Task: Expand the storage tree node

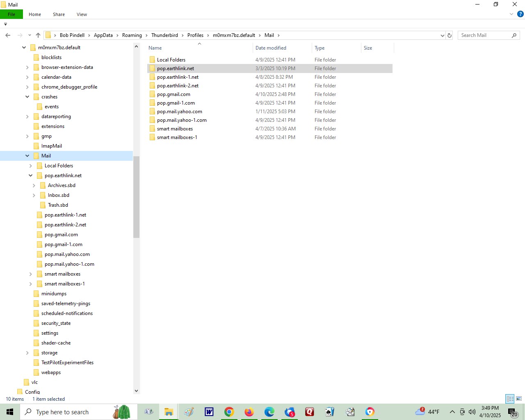Action: [x=27, y=353]
